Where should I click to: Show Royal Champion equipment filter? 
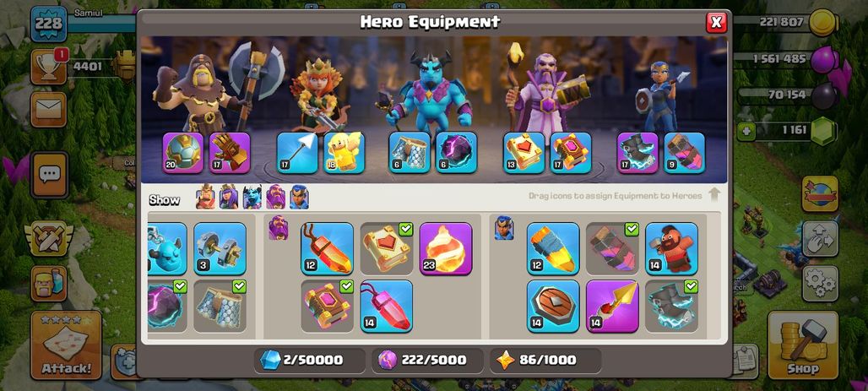(299, 197)
